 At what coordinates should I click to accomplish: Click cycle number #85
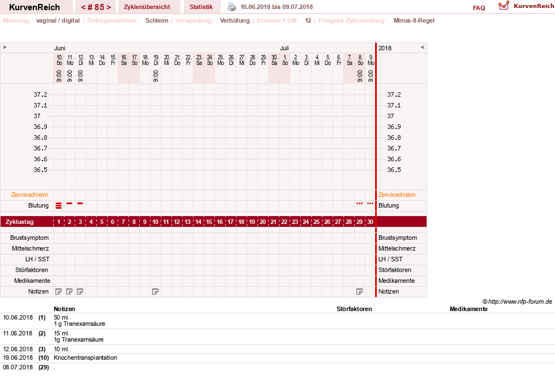[96, 7]
